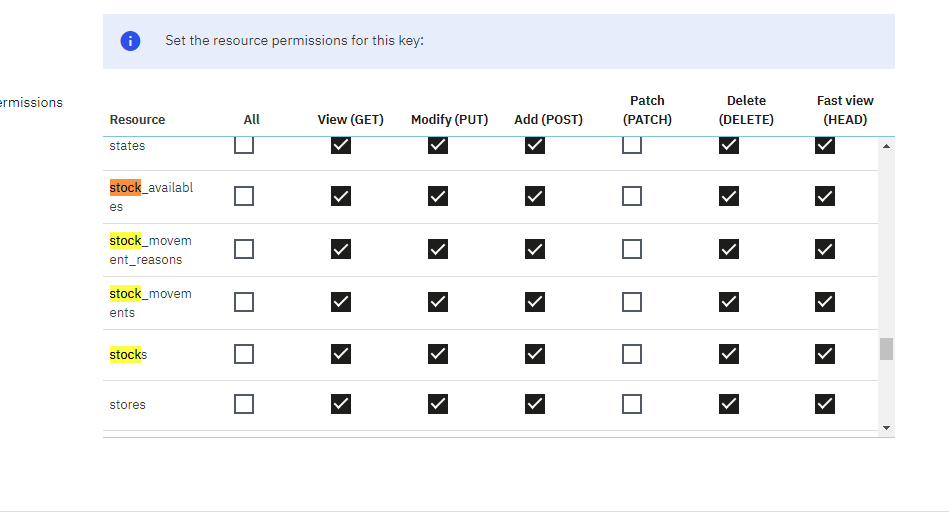This screenshot has height=513, width=949.
Task: Uncheck Fast view (HEAD) for stocks
Action: point(825,354)
